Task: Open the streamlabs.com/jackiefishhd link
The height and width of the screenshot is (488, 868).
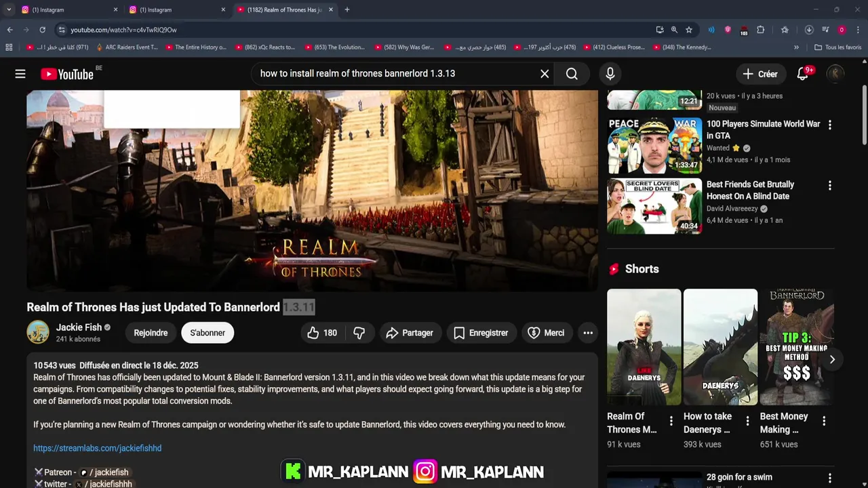Action: pos(98,448)
